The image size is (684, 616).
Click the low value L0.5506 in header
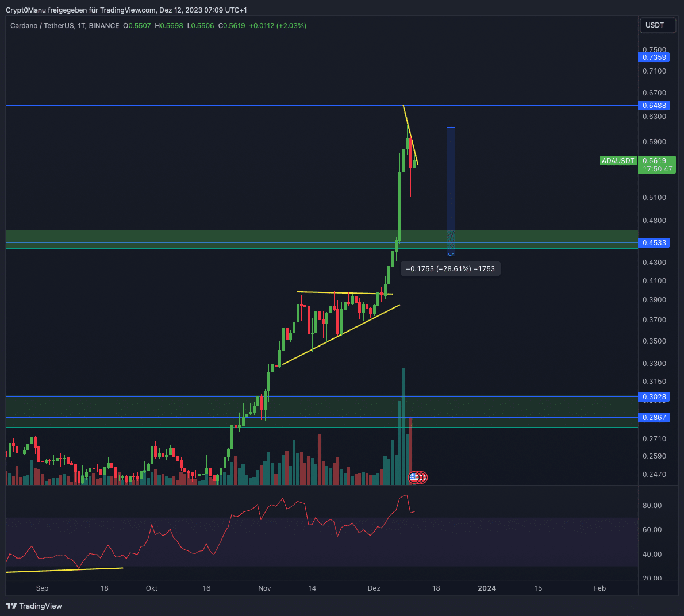[201, 26]
